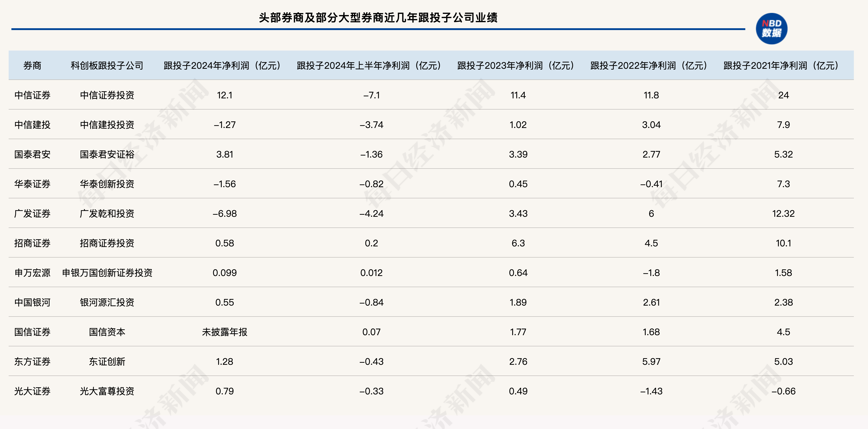Click 中信建投's 2022 value 3.04
868x429 pixels.
[x=651, y=125]
